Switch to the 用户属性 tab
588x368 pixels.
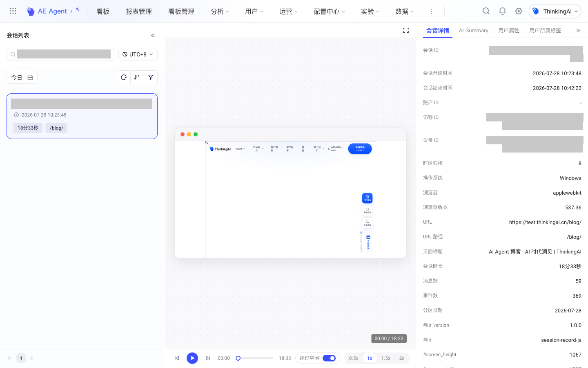pos(509,31)
